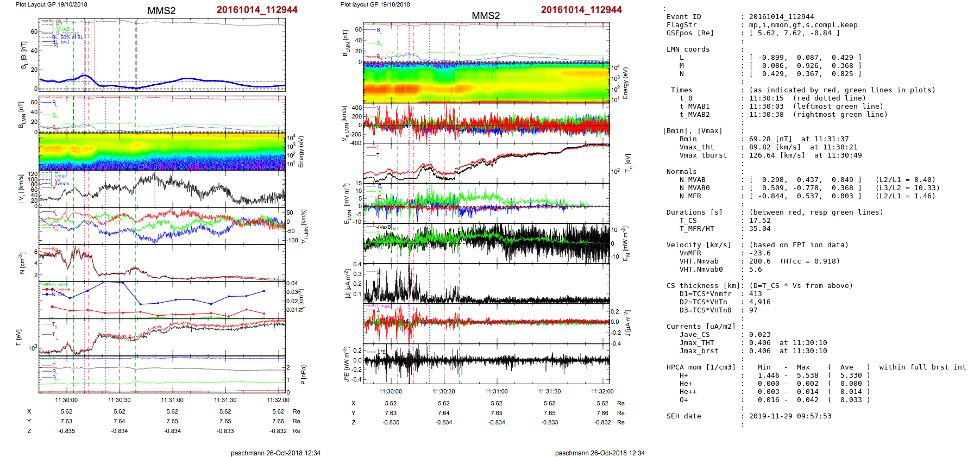The height and width of the screenshot is (457, 980).
Task: Click the t_0 time value 11:30:15
Action: point(766,98)
